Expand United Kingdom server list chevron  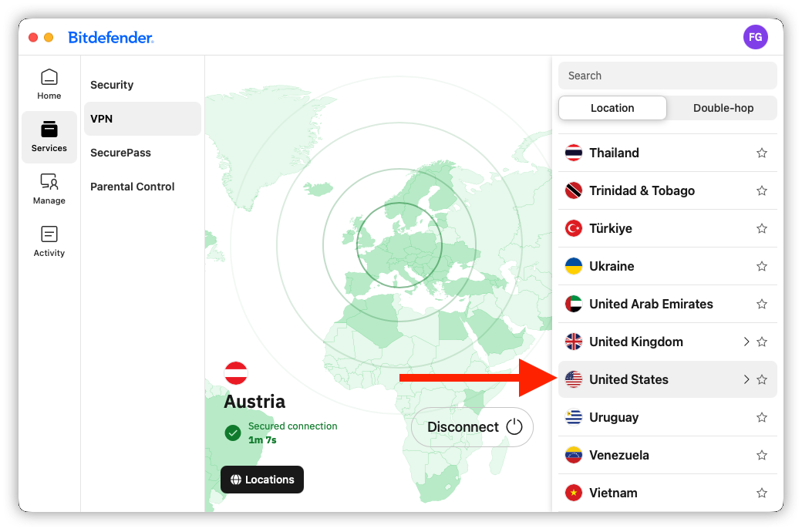click(x=746, y=342)
